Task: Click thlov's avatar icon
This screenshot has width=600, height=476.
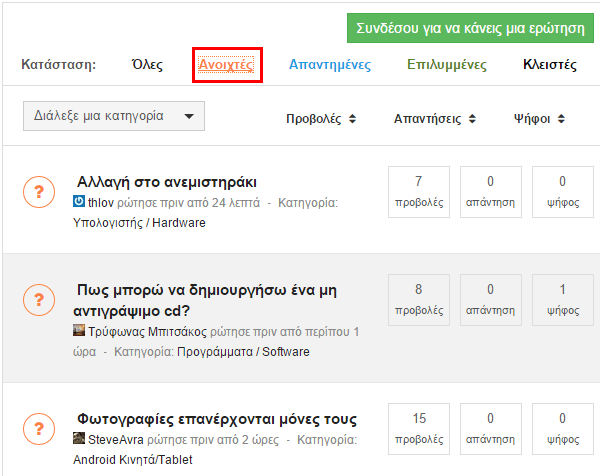Action: (79, 201)
